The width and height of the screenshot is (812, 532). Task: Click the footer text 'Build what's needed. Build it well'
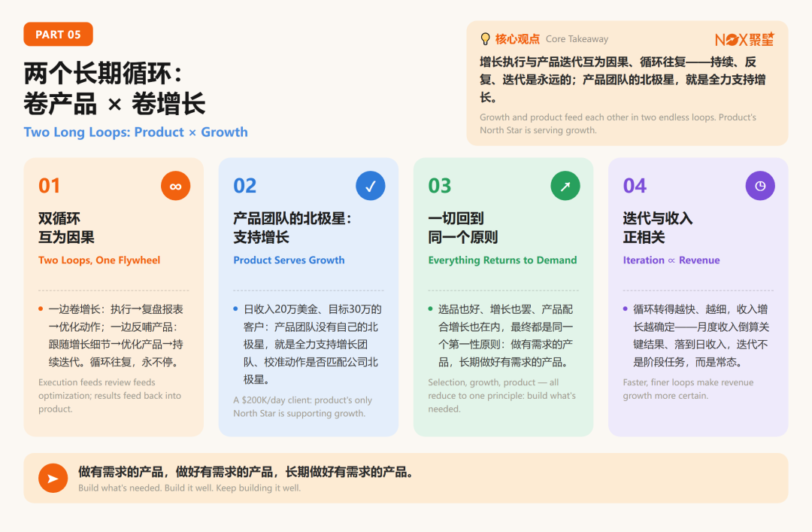tap(189, 488)
